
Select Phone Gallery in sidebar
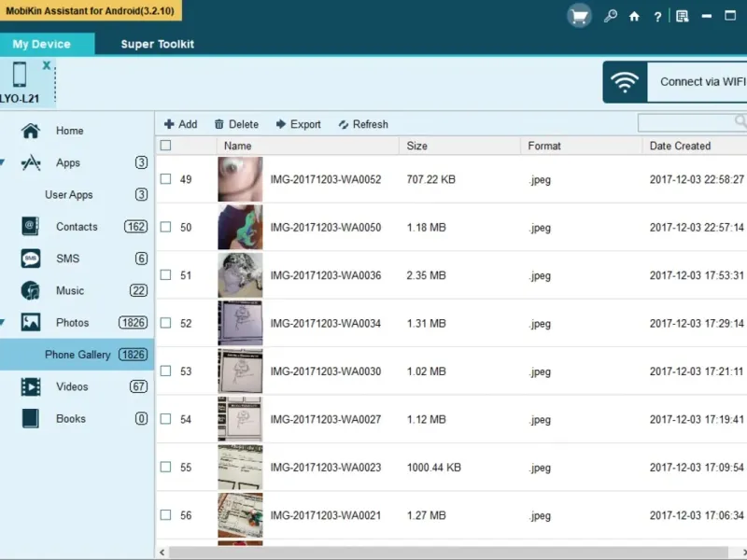tap(77, 355)
